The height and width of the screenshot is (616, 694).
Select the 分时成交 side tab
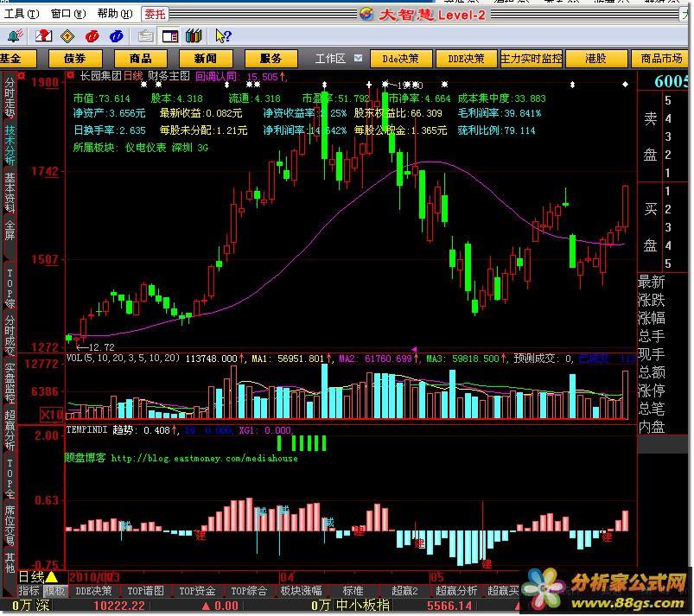(10, 335)
